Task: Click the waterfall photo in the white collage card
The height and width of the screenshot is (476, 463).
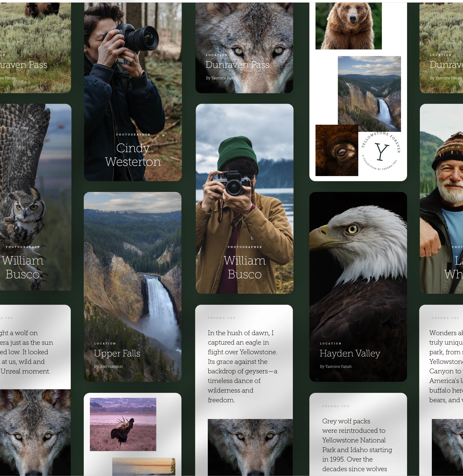Action: coord(369,94)
